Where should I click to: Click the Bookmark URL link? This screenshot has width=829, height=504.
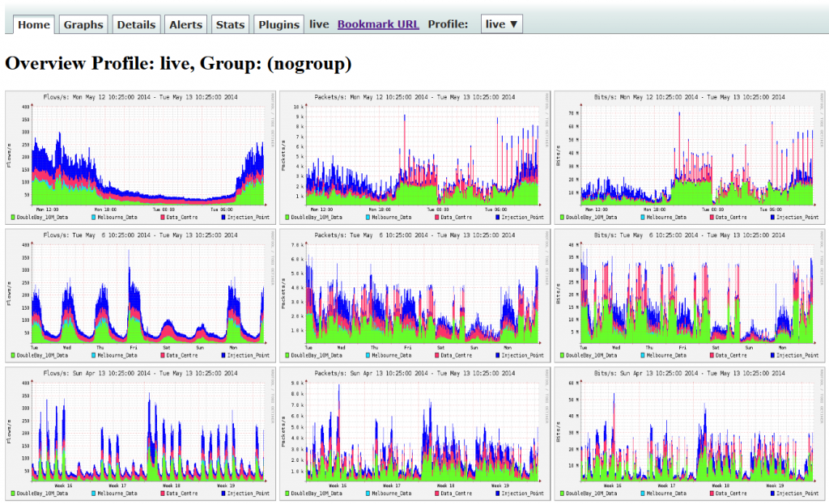coord(378,24)
